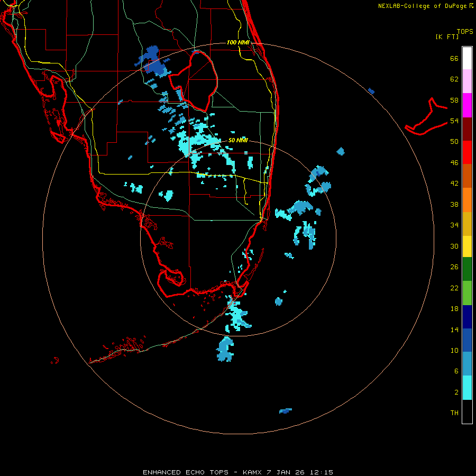
Task: Click the yellow legend swatch
Action: coord(467,246)
